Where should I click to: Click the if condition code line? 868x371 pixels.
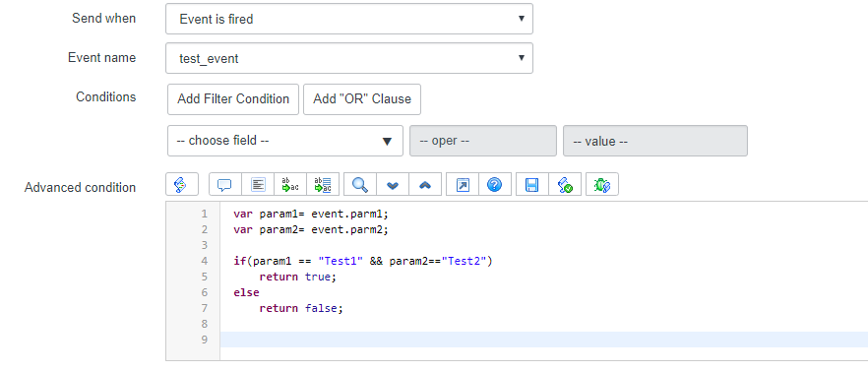[363, 261]
